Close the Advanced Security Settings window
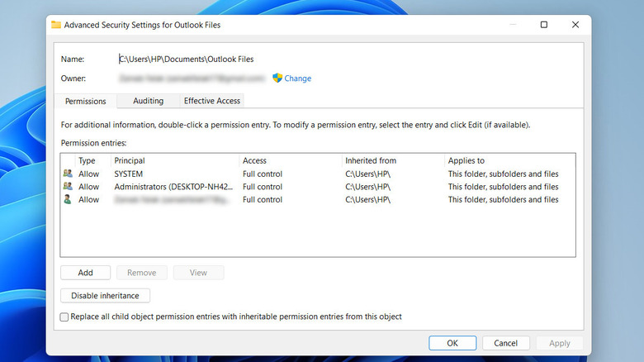Viewport: 644px width, 362px height. tap(575, 25)
